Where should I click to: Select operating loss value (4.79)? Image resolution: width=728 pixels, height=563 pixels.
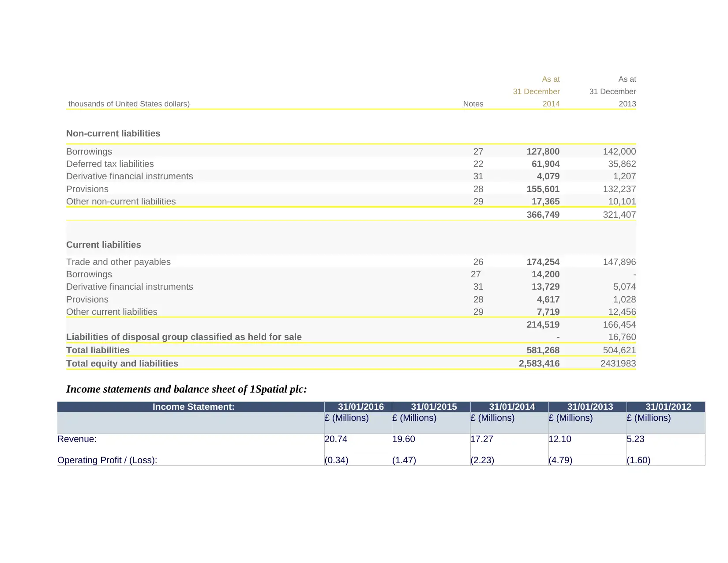pos(560,460)
